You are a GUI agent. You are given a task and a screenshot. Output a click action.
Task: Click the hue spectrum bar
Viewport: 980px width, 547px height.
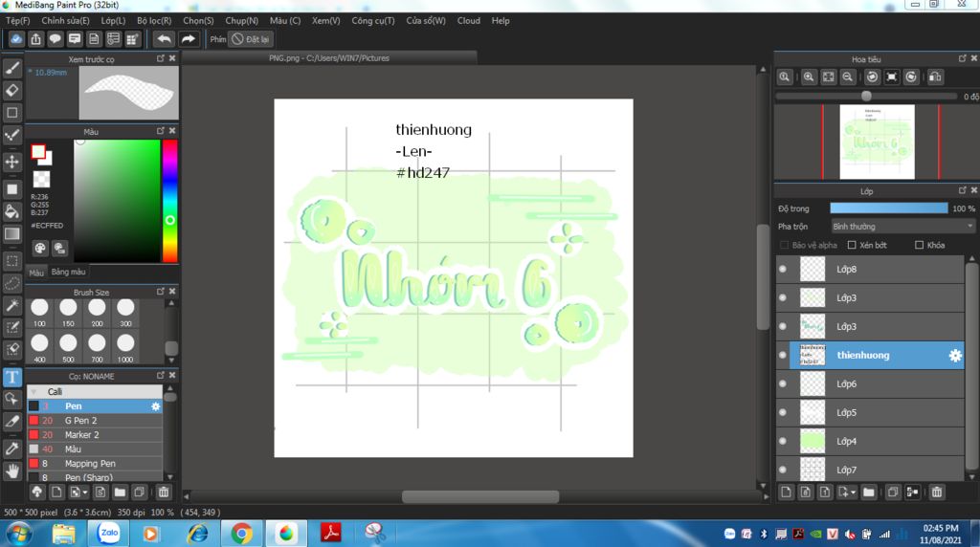click(x=169, y=201)
